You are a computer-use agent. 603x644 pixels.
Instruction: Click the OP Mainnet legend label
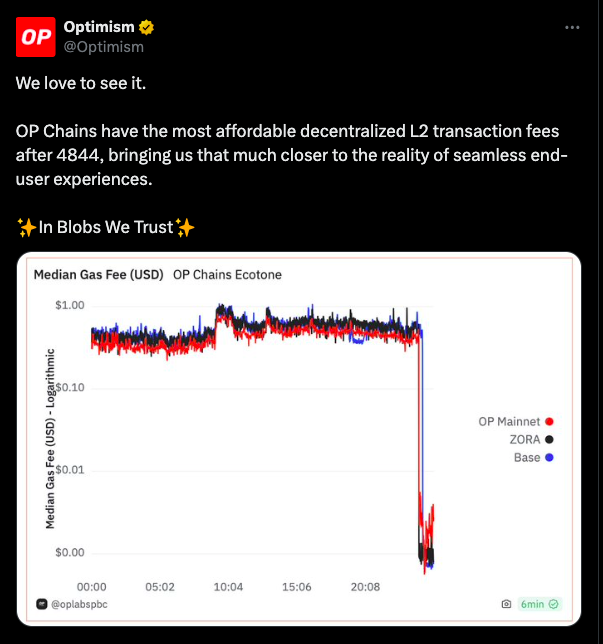tap(509, 421)
